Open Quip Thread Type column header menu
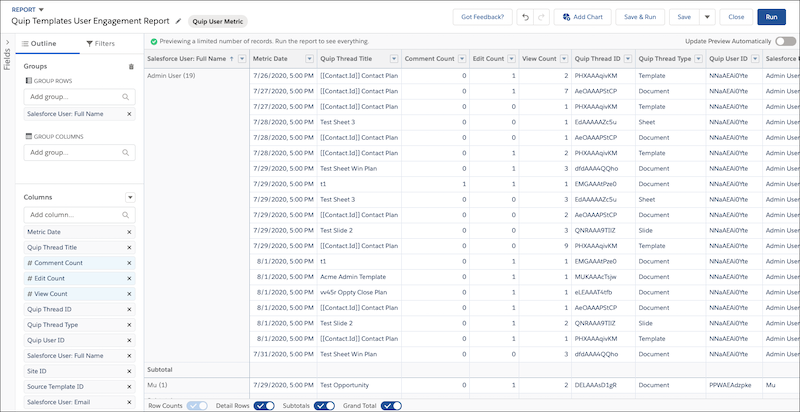 click(x=698, y=59)
